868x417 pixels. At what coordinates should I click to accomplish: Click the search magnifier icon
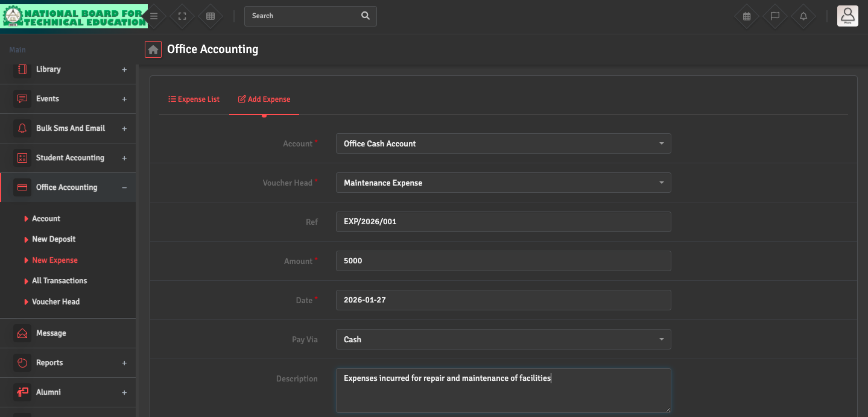coord(366,16)
